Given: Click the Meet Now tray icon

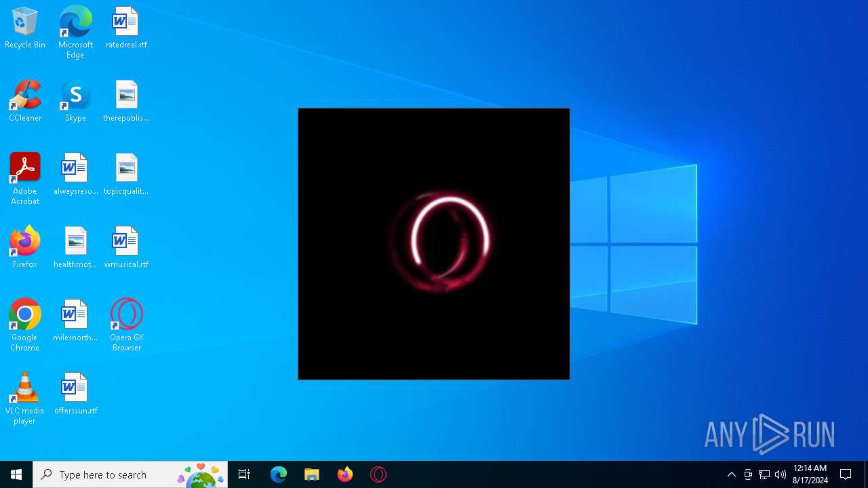Looking at the screenshot, I should pyautogui.click(x=748, y=474).
